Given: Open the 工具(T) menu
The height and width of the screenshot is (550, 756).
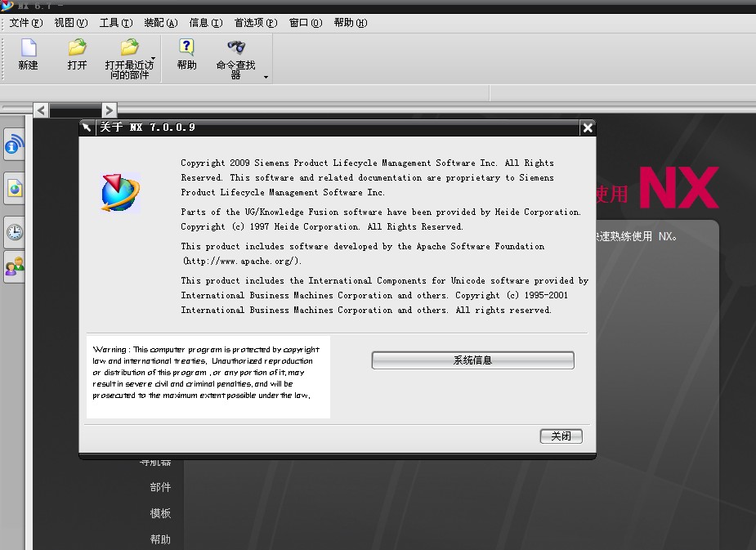Looking at the screenshot, I should (x=116, y=23).
